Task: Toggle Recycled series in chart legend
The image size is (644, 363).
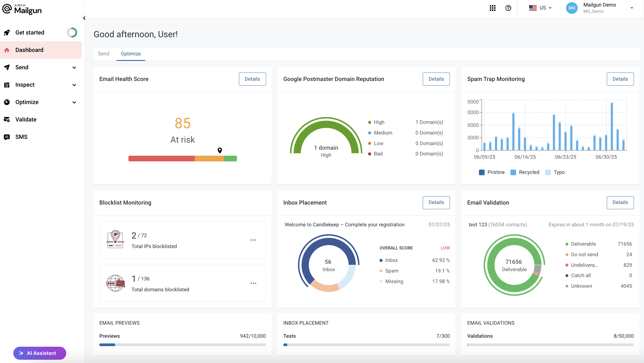Action: (525, 172)
